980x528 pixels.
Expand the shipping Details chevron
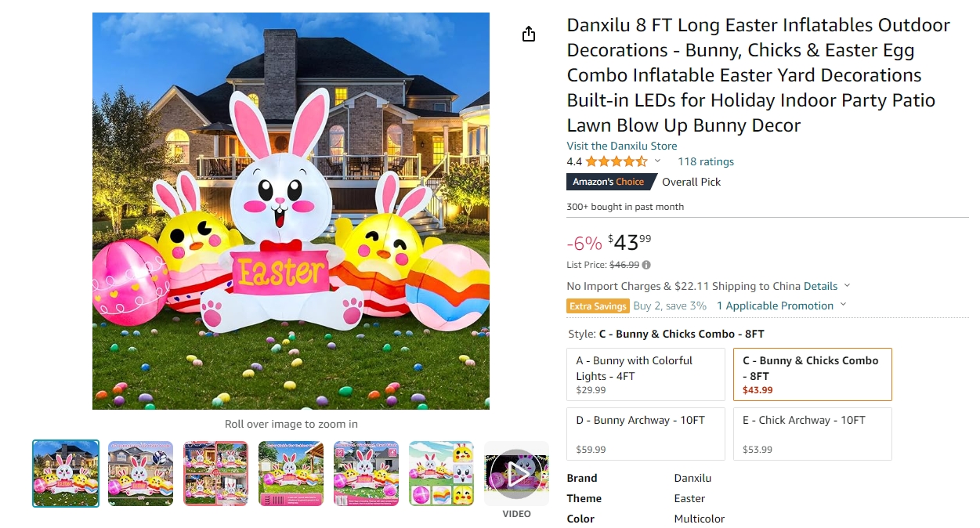pos(847,286)
